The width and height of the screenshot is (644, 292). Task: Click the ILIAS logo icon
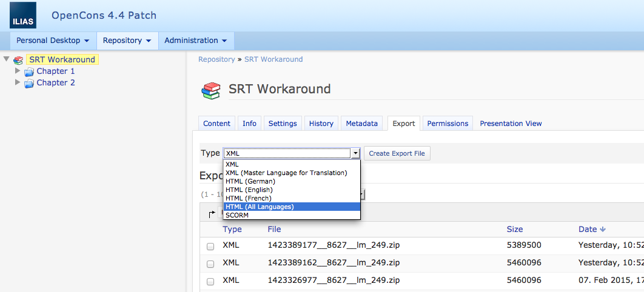tap(23, 16)
